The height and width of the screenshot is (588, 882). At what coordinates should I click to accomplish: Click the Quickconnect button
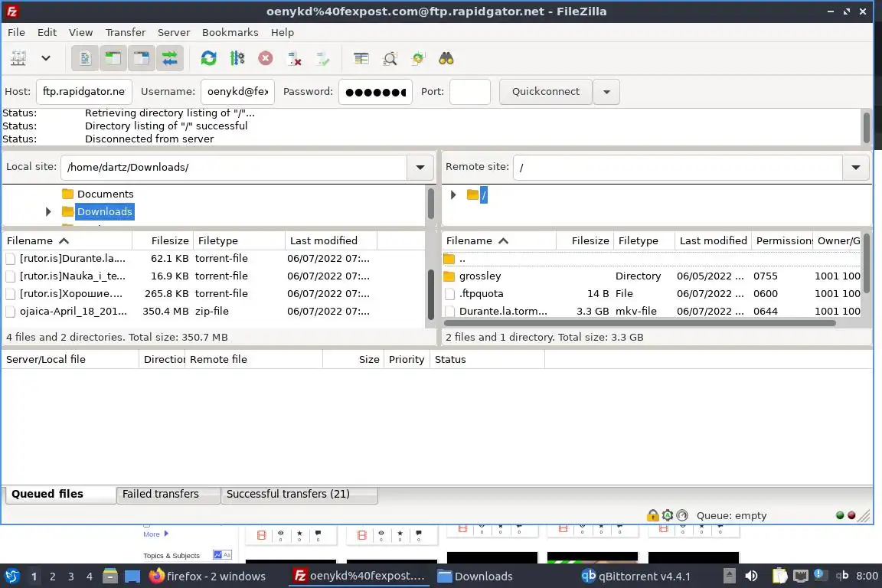(546, 92)
